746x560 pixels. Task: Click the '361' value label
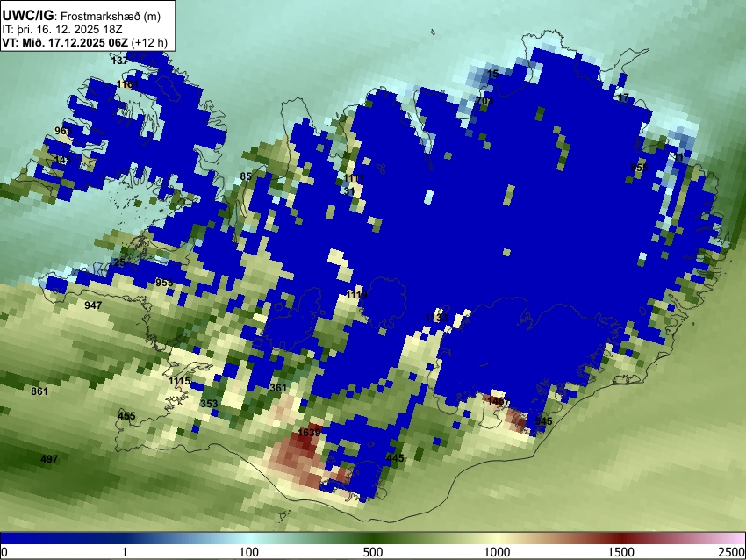pos(278,388)
